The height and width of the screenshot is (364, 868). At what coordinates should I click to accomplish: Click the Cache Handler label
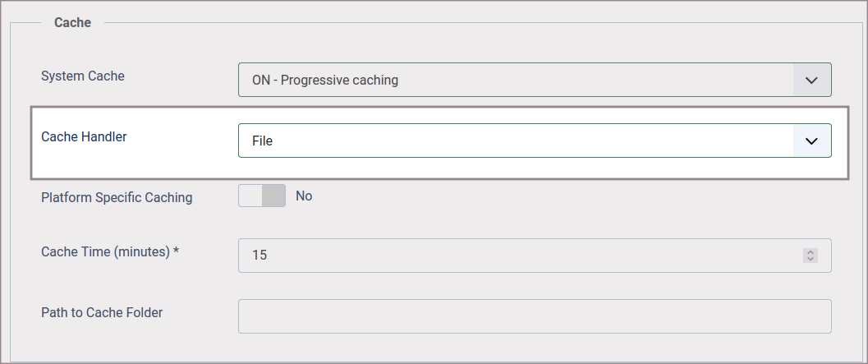pos(84,136)
